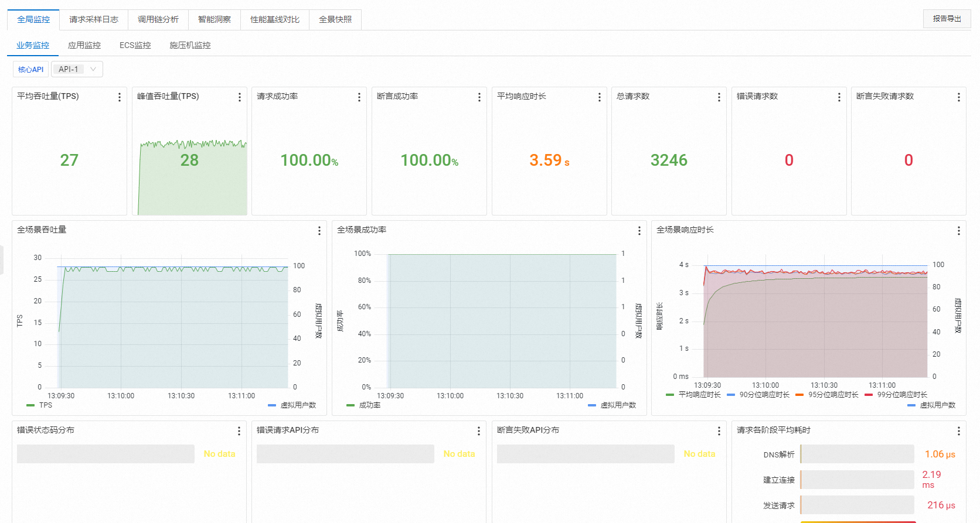Image resolution: width=980 pixels, height=523 pixels.
Task: Open the 智能洞察 tab
Action: [215, 19]
